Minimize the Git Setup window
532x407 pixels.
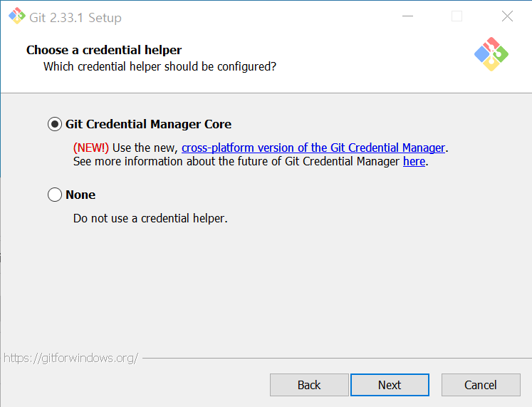pos(407,16)
